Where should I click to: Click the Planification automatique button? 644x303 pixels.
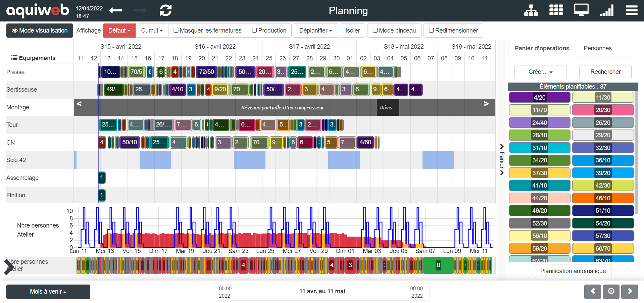pos(573,271)
